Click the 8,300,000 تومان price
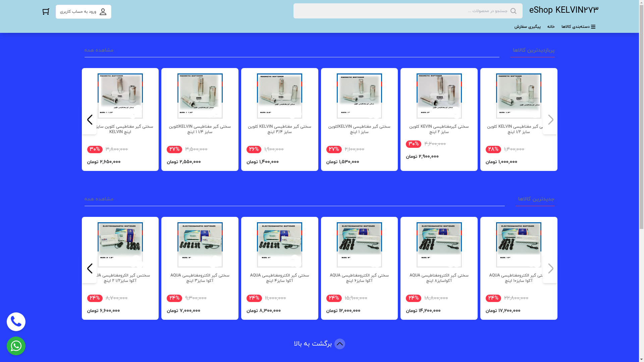The height and width of the screenshot is (362, 644). (264, 311)
